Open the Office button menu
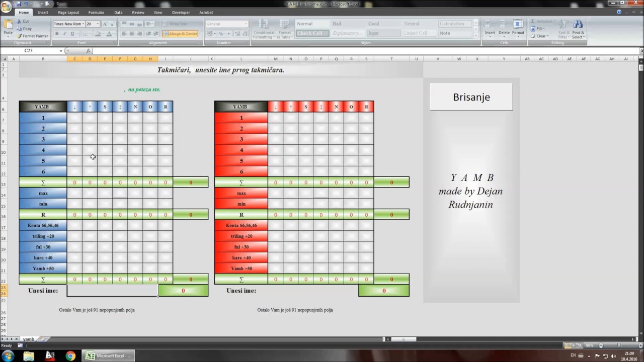 point(7,7)
